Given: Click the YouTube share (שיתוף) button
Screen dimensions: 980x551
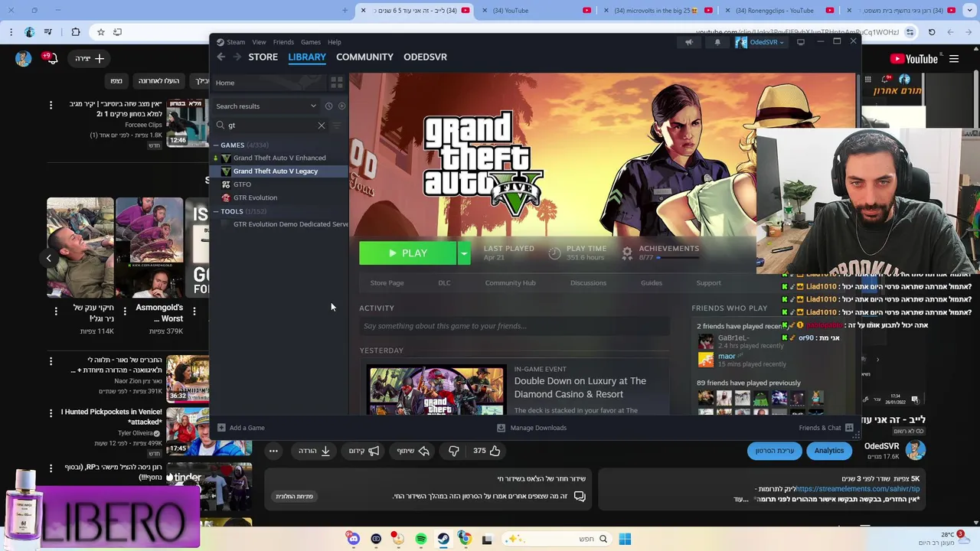Looking at the screenshot, I should (413, 451).
